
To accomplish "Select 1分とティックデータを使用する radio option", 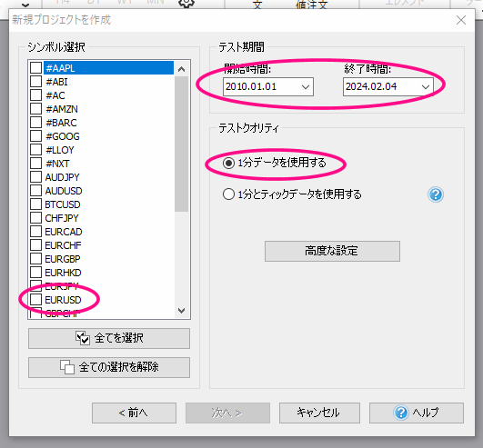I will 228,194.
